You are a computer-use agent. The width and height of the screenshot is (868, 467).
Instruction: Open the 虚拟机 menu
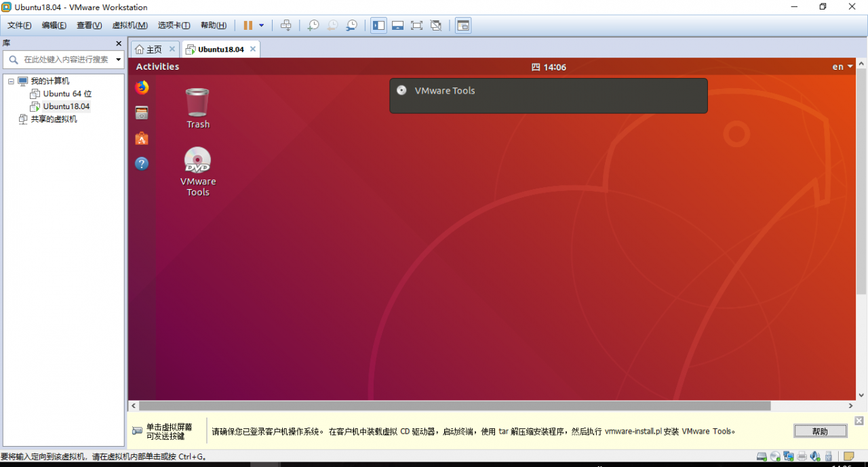click(130, 26)
